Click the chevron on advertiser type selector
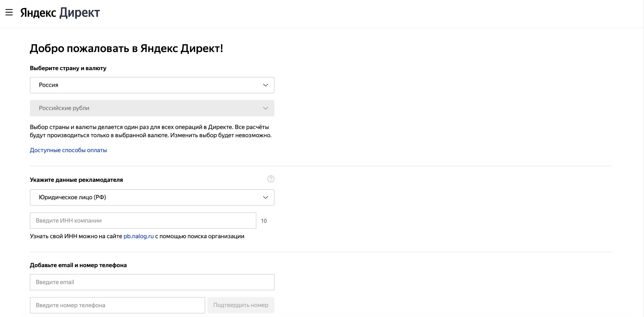 (x=265, y=197)
